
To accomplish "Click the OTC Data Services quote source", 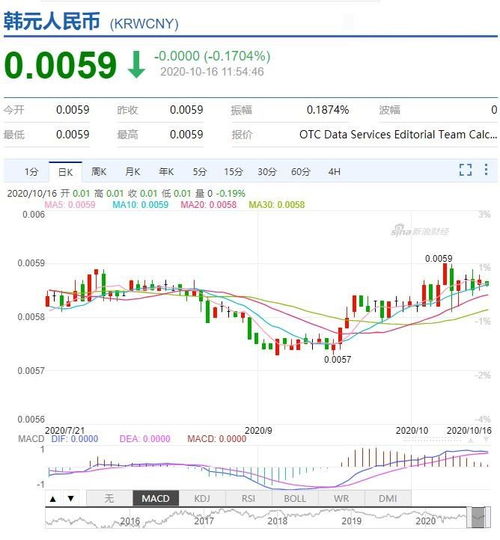I will coord(398,134).
